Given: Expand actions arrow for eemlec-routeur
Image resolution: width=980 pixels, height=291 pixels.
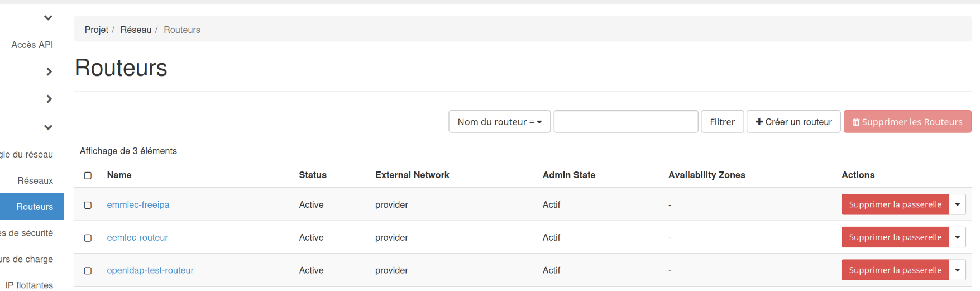Looking at the screenshot, I should click(957, 237).
